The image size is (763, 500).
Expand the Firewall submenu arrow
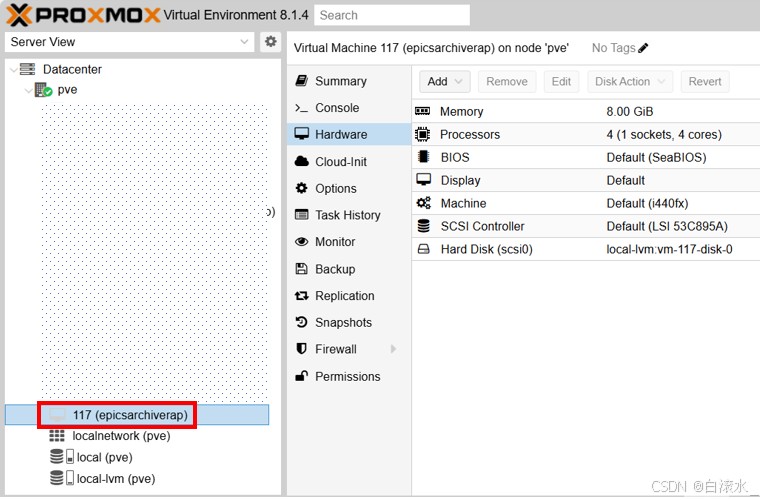[394, 349]
